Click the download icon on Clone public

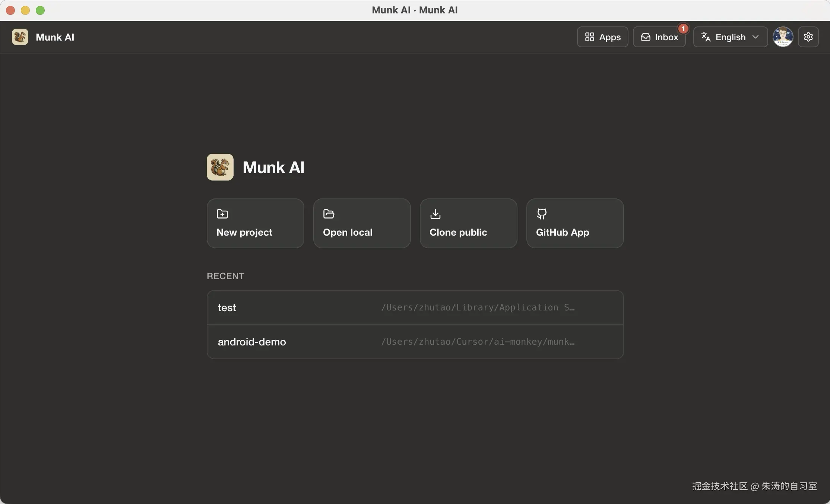[435, 214]
